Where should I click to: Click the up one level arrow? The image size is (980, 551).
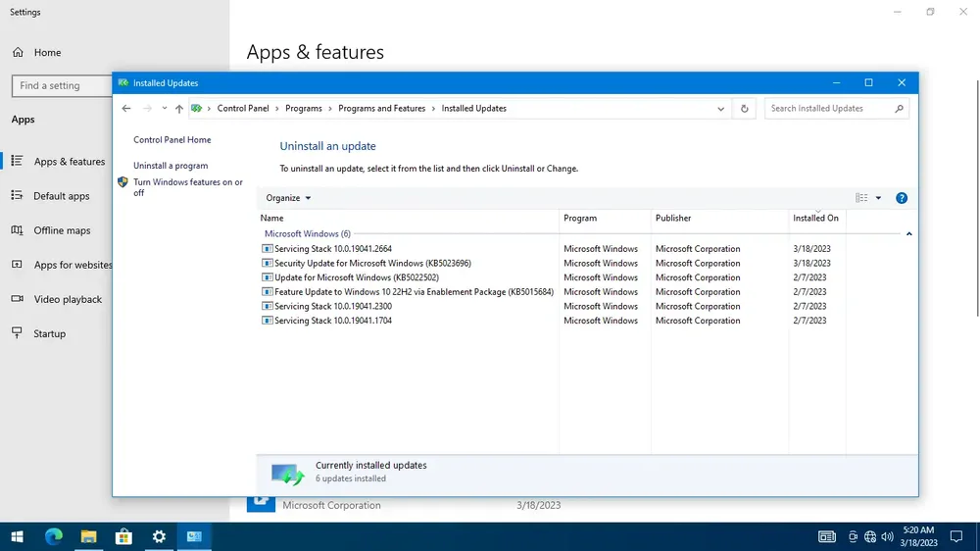tap(179, 108)
